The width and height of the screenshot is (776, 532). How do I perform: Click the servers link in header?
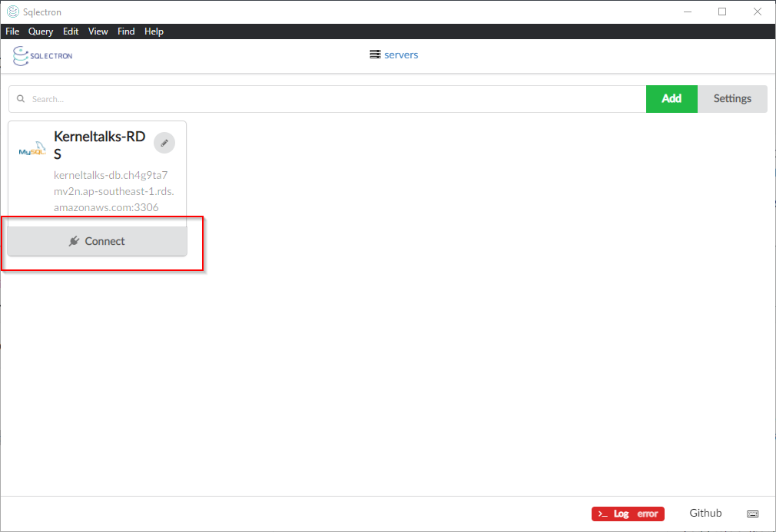pyautogui.click(x=401, y=55)
